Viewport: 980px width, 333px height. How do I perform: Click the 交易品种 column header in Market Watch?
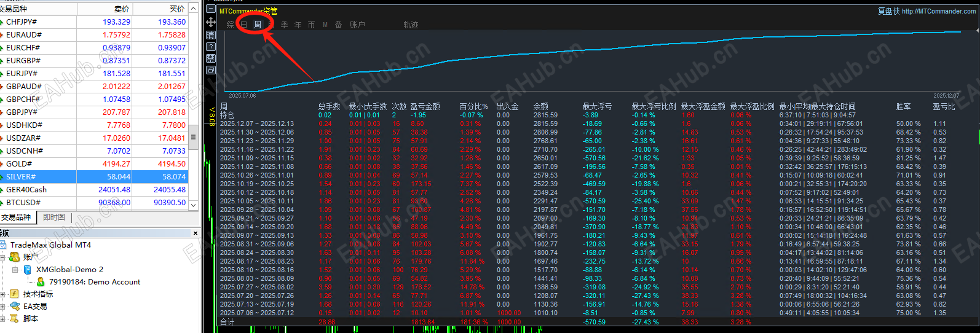click(x=38, y=9)
